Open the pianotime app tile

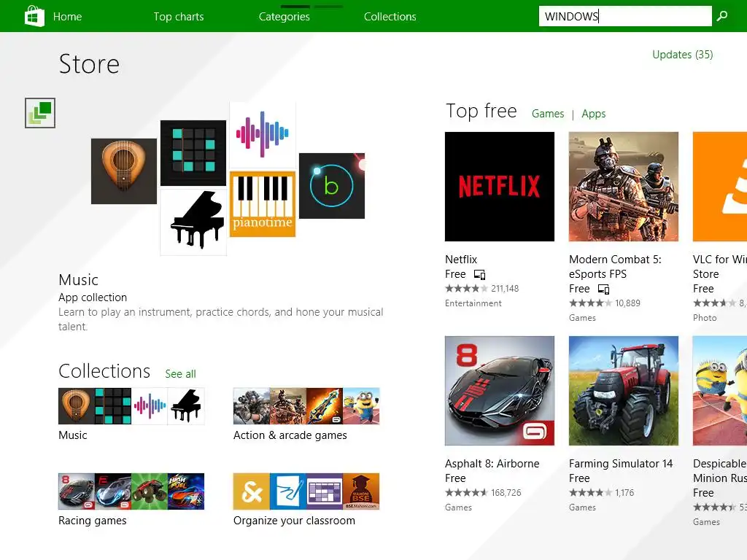pyautogui.click(x=263, y=204)
